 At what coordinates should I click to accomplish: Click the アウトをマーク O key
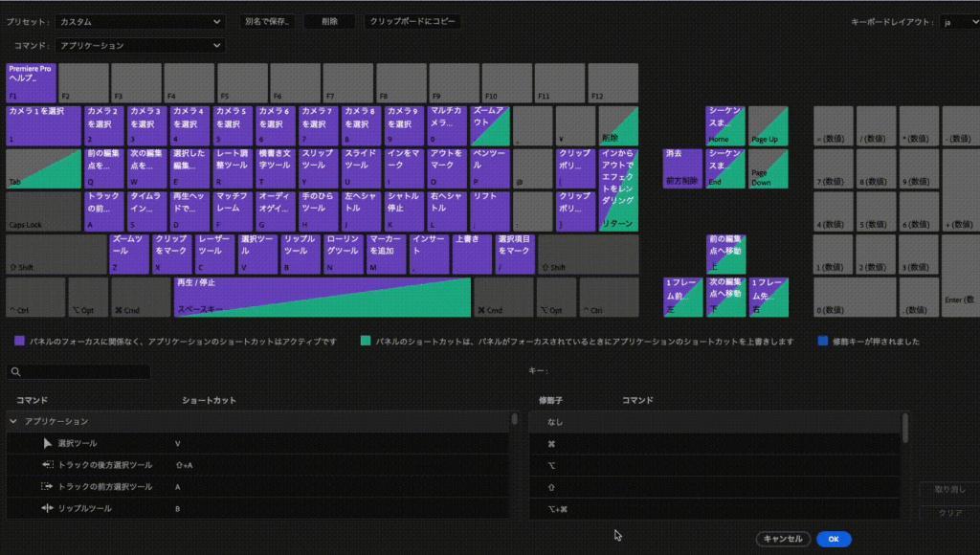447,168
